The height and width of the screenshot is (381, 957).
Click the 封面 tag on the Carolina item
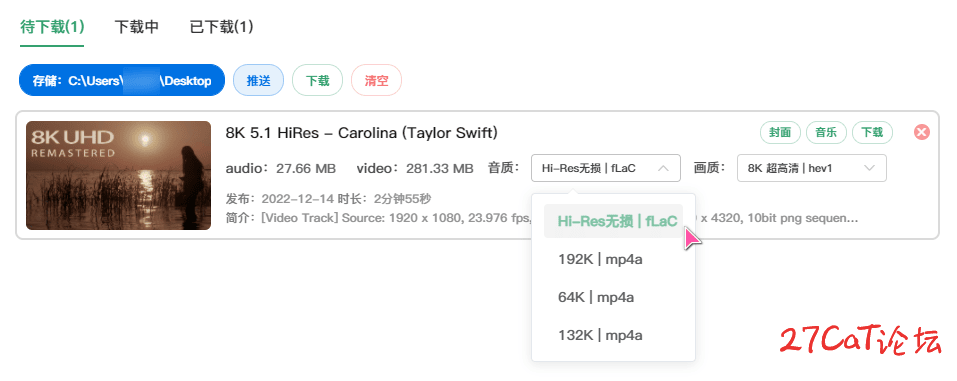pyautogui.click(x=780, y=132)
